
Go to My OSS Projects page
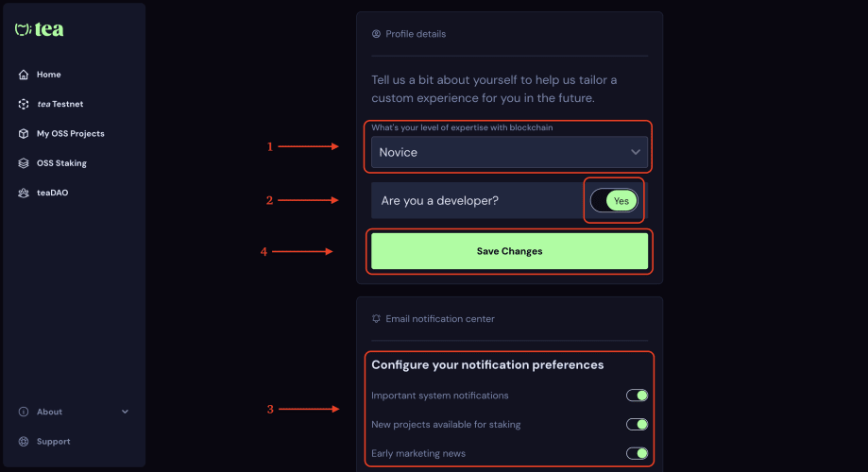(70, 134)
